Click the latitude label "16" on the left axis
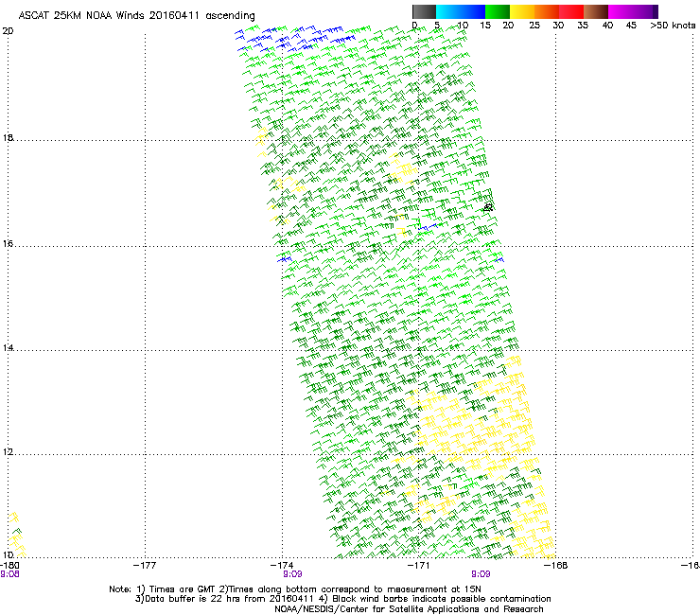Screen dimensions: 700x615 click(x=8, y=243)
